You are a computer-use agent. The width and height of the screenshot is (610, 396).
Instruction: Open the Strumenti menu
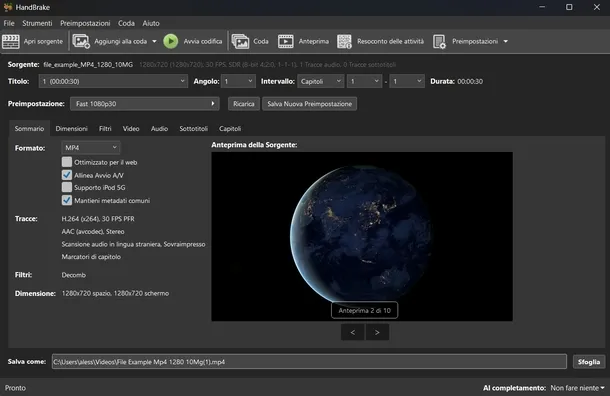click(x=37, y=23)
